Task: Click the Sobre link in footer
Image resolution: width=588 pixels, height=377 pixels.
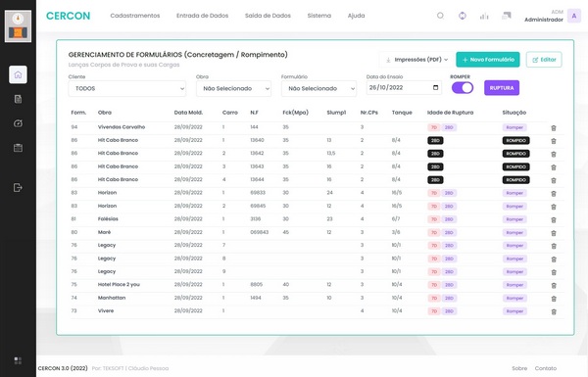Action: point(519,368)
